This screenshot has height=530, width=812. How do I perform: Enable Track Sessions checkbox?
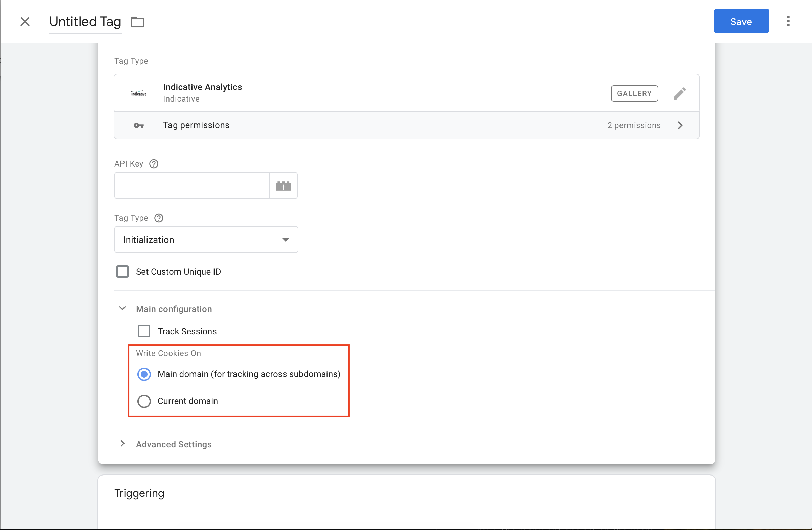click(x=144, y=331)
